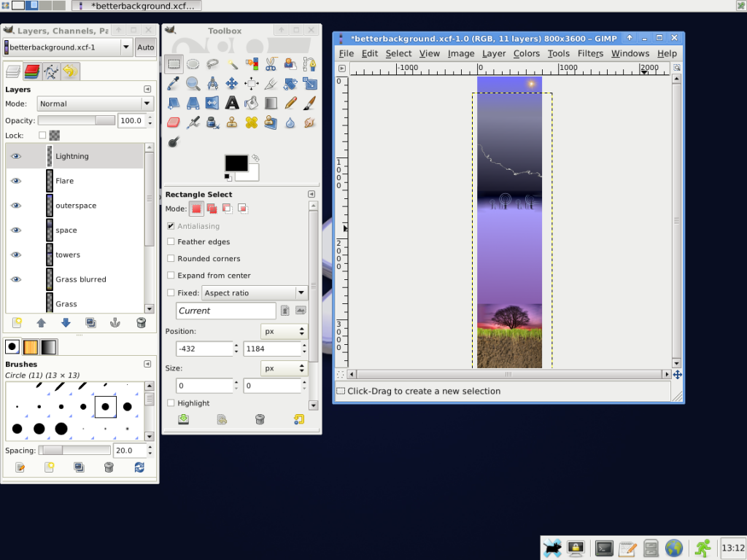Enable the Feather edges option
The image size is (747, 560).
pos(171,241)
